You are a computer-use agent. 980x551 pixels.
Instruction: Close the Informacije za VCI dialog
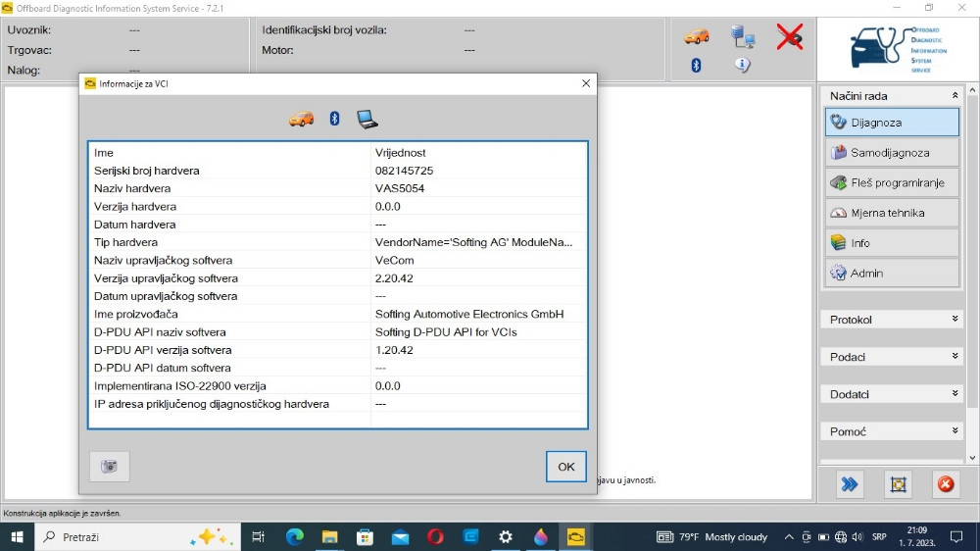[586, 83]
